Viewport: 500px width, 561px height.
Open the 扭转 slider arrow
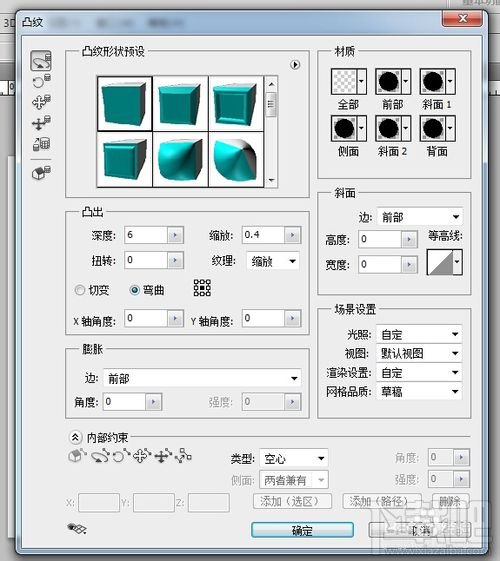175,260
